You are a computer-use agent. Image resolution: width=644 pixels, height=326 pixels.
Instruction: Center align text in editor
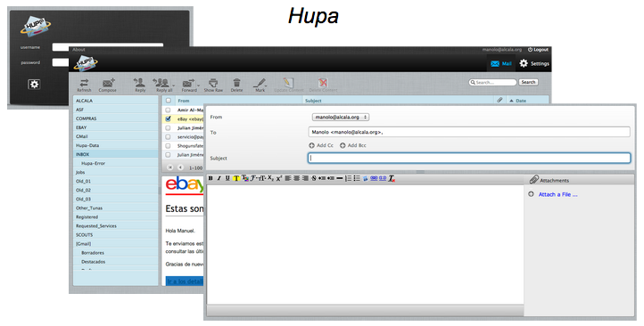click(296, 178)
